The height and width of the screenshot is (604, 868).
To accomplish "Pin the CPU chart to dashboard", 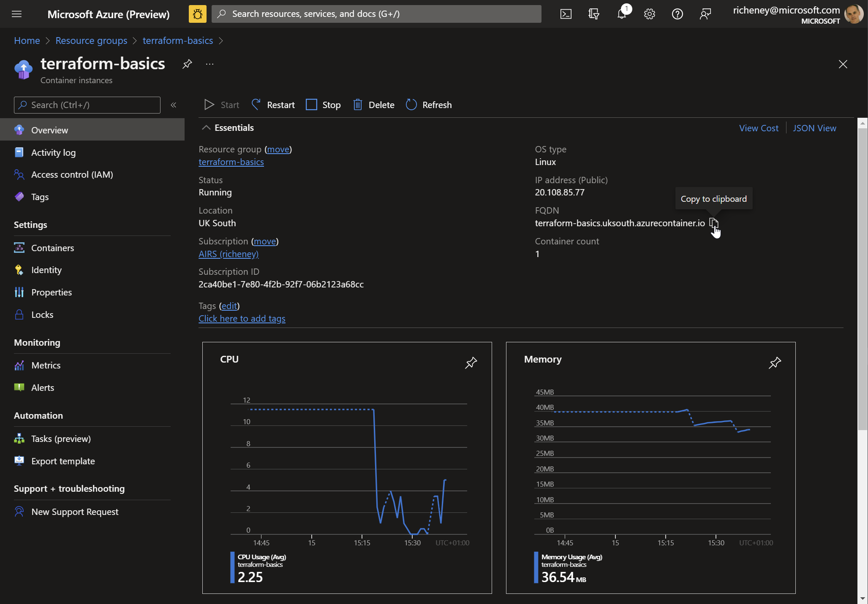I will [471, 363].
